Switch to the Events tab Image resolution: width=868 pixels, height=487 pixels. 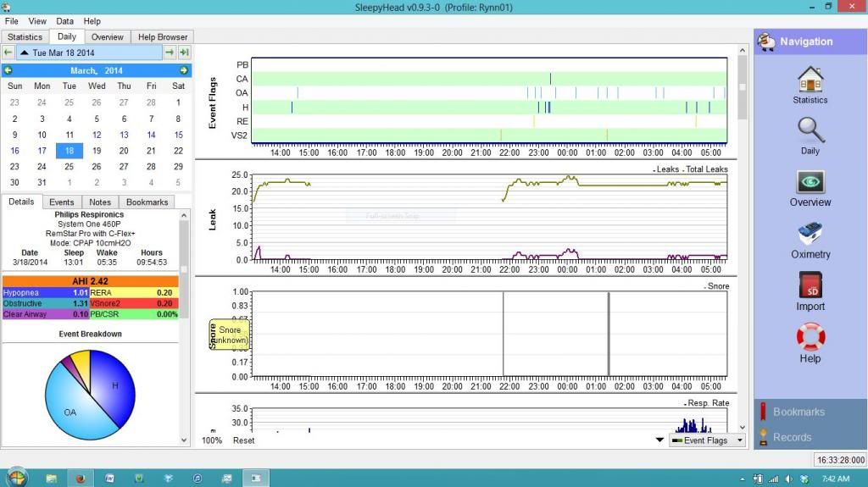(62, 202)
